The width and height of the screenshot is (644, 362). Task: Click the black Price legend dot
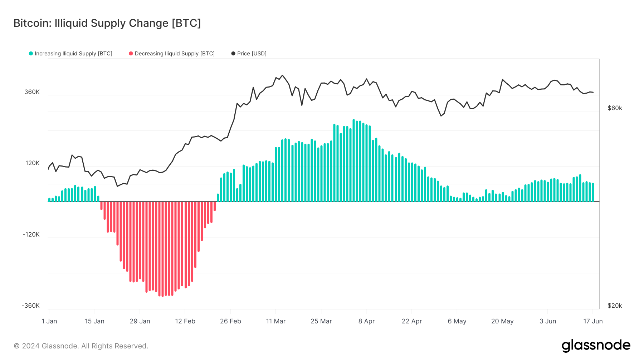click(233, 54)
